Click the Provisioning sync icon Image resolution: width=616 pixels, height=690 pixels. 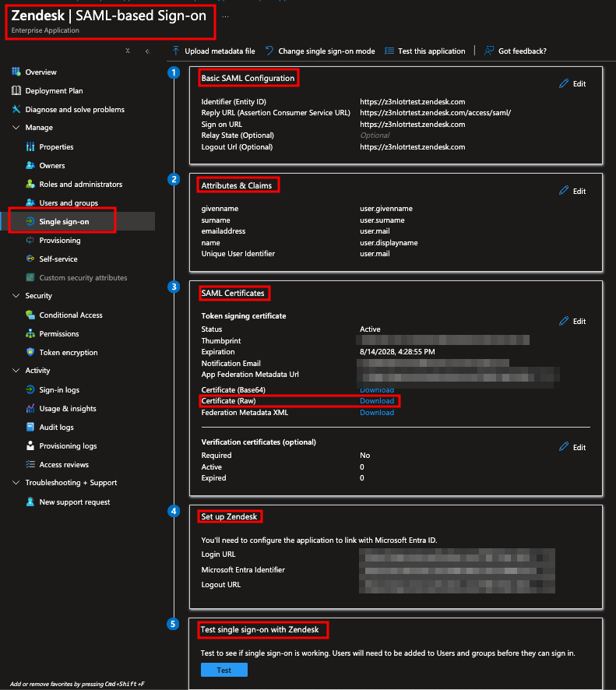click(x=30, y=241)
